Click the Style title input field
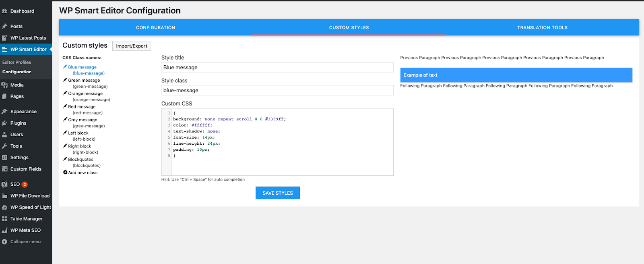 tap(277, 67)
